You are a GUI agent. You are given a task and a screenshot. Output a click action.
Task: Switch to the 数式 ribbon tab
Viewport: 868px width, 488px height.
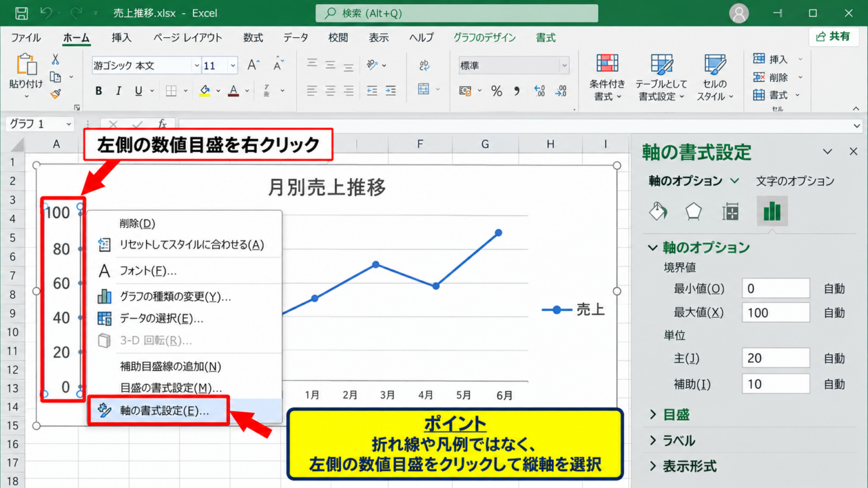[x=253, y=38]
